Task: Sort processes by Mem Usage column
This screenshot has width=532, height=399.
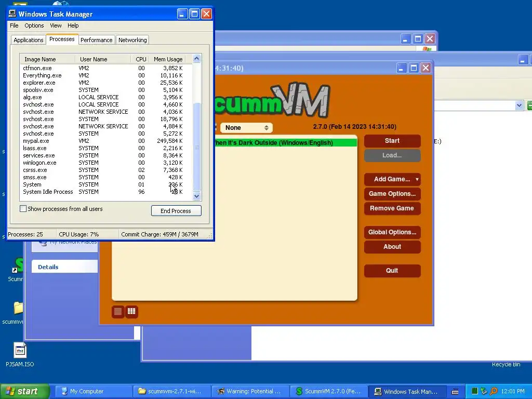Action: (x=168, y=59)
